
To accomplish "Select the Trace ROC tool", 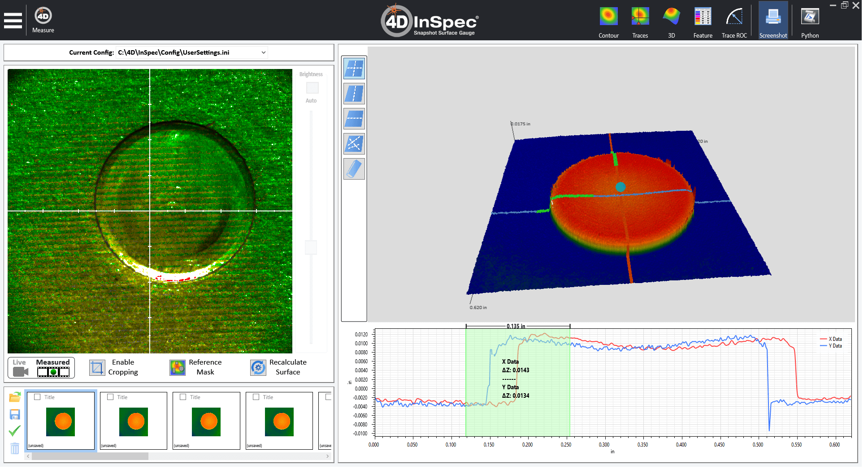I will tap(734, 21).
